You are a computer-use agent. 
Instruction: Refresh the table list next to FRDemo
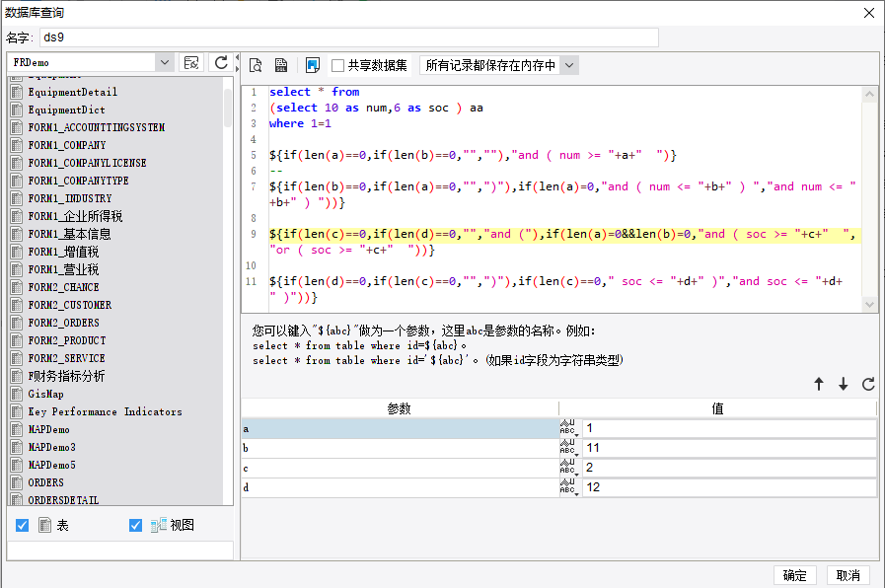[x=221, y=62]
